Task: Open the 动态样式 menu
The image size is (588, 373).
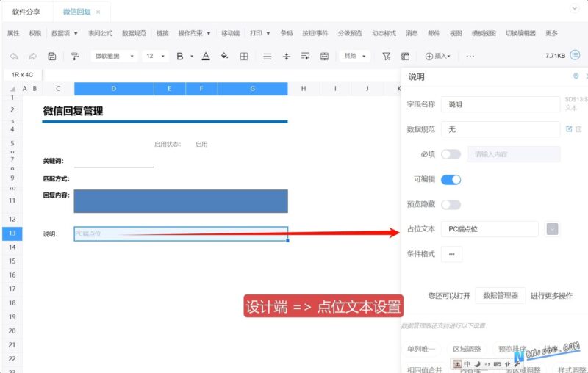Action: [384, 33]
